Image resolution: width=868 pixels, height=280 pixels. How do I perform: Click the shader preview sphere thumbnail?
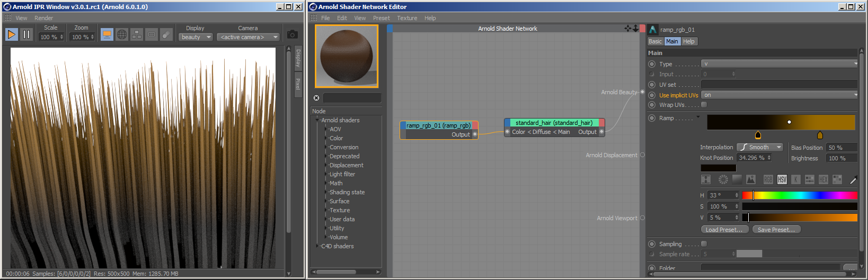pos(347,56)
